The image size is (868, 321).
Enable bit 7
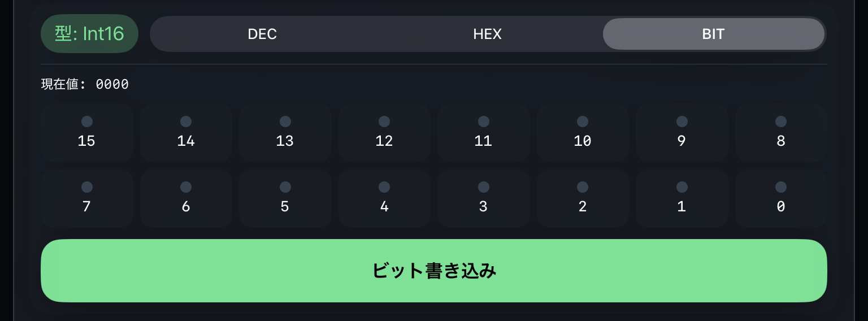pyautogui.click(x=87, y=198)
